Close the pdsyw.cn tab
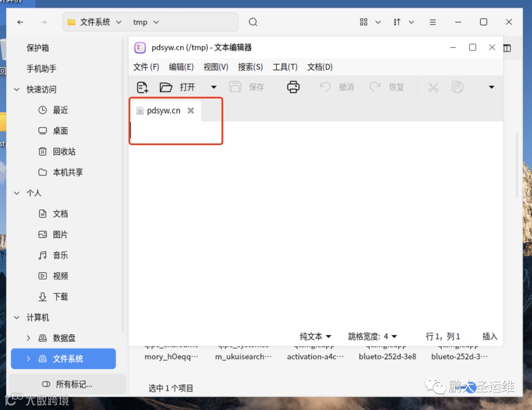 (x=191, y=111)
